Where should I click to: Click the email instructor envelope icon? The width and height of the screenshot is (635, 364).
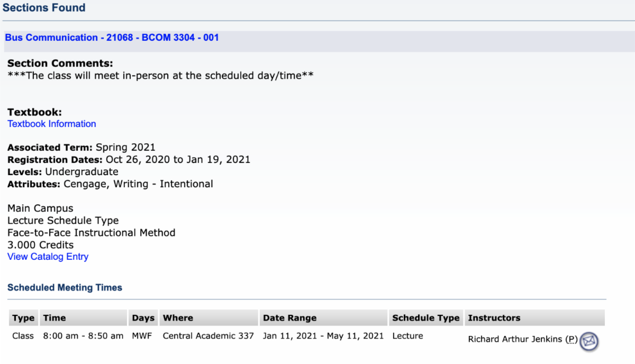click(x=588, y=341)
